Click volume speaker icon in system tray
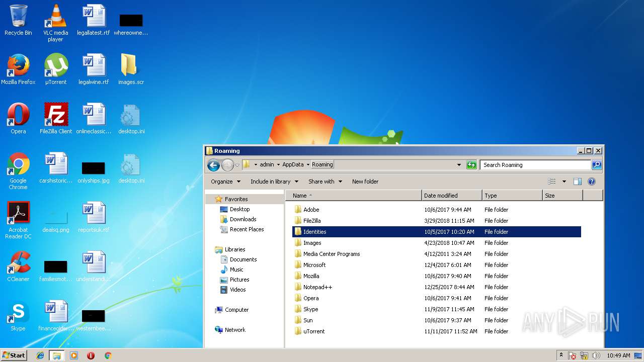This screenshot has width=644, height=362. click(596, 355)
